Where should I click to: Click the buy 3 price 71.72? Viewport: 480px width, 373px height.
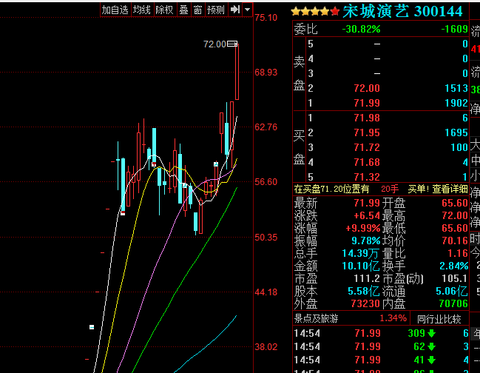coord(367,147)
